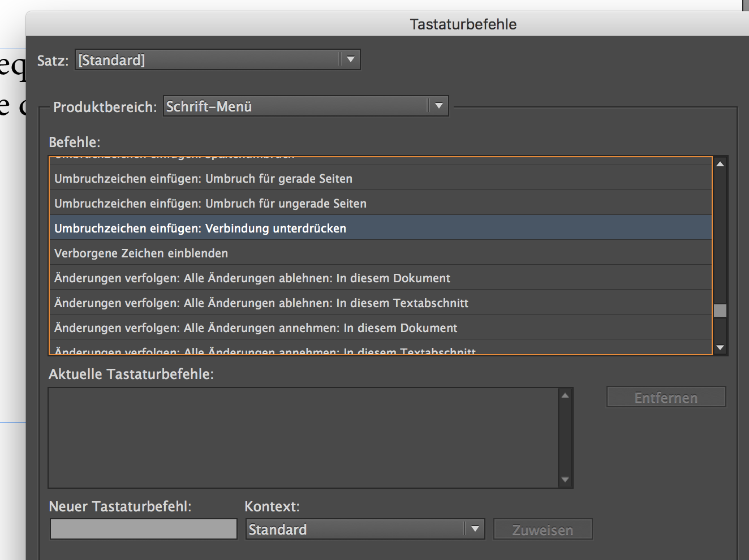
Task: Open the Kontext dropdown showing Standard
Action: pyautogui.click(x=365, y=529)
